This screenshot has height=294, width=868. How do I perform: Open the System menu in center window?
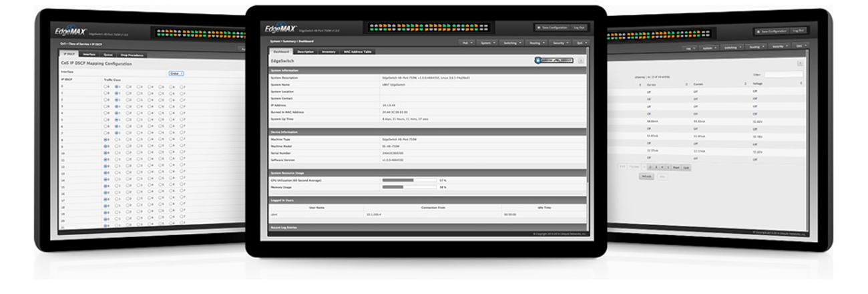488,42
